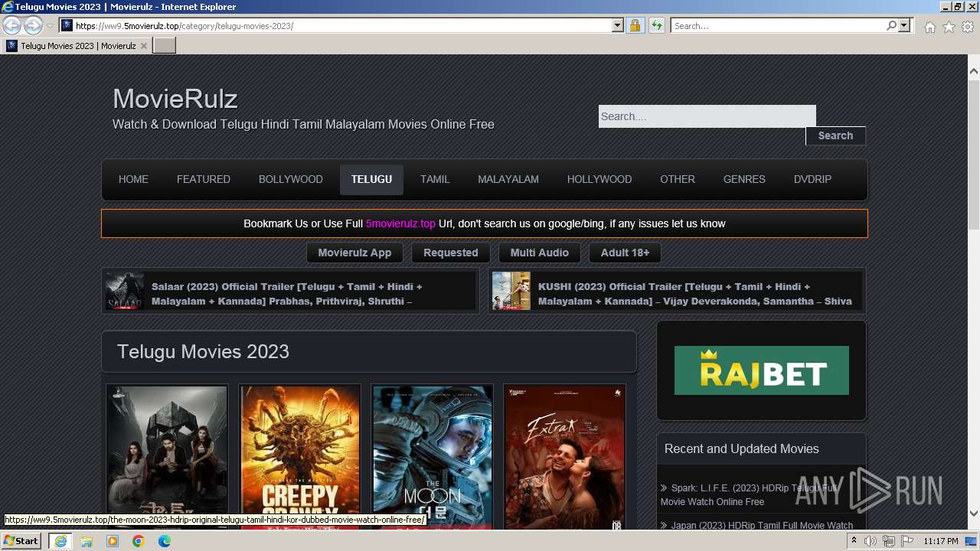This screenshot has height=551, width=980.
Task: Click the browser Forward arrow button
Action: click(x=33, y=25)
